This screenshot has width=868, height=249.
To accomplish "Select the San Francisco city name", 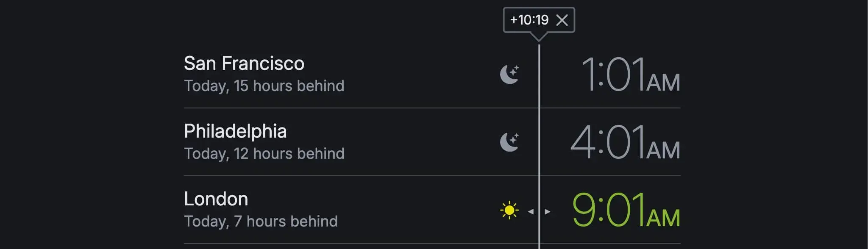I will (244, 64).
